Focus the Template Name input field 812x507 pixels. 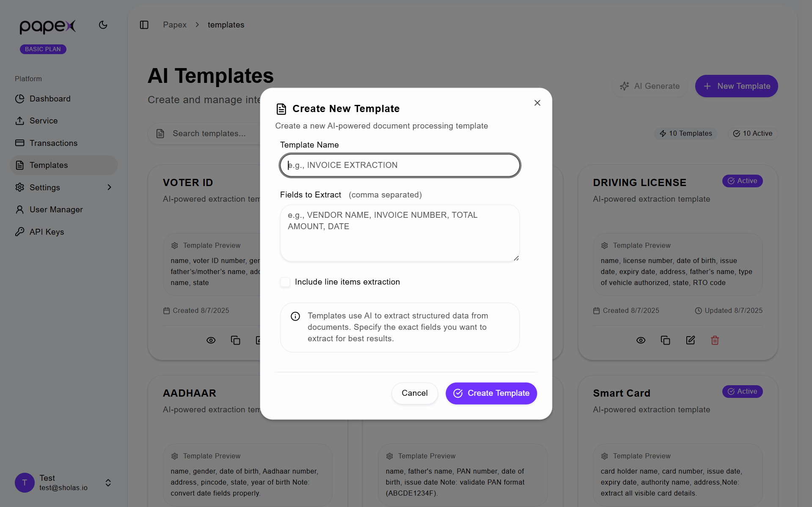click(x=400, y=165)
